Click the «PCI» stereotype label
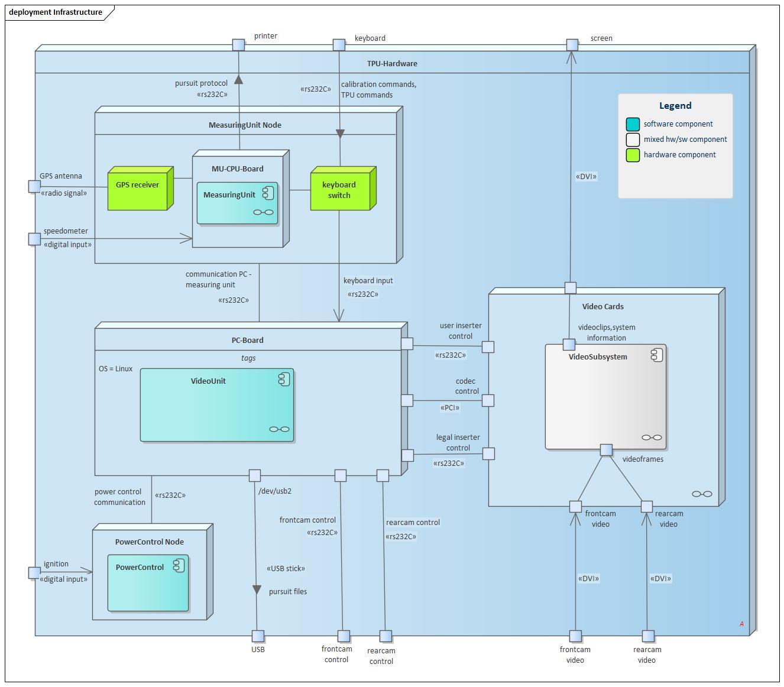 tap(450, 407)
